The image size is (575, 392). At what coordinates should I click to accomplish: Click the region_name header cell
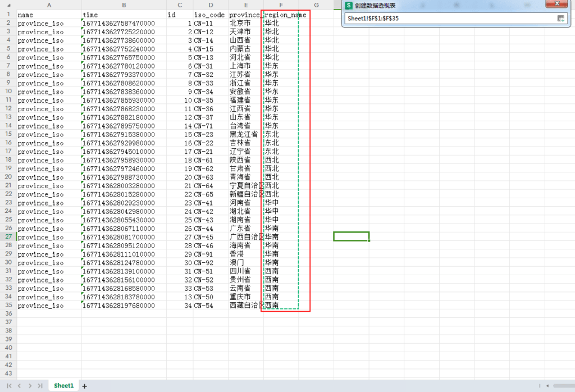tap(285, 15)
